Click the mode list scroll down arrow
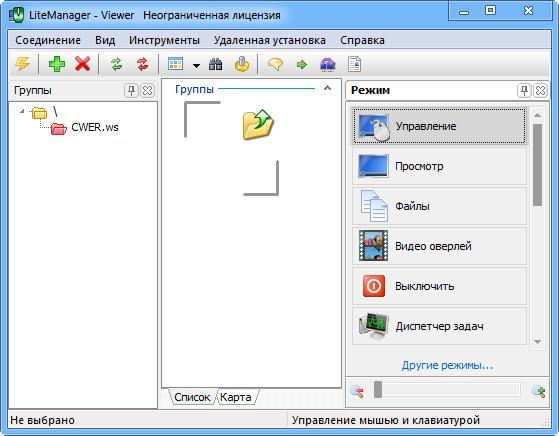This screenshot has height=436, width=559. [538, 342]
